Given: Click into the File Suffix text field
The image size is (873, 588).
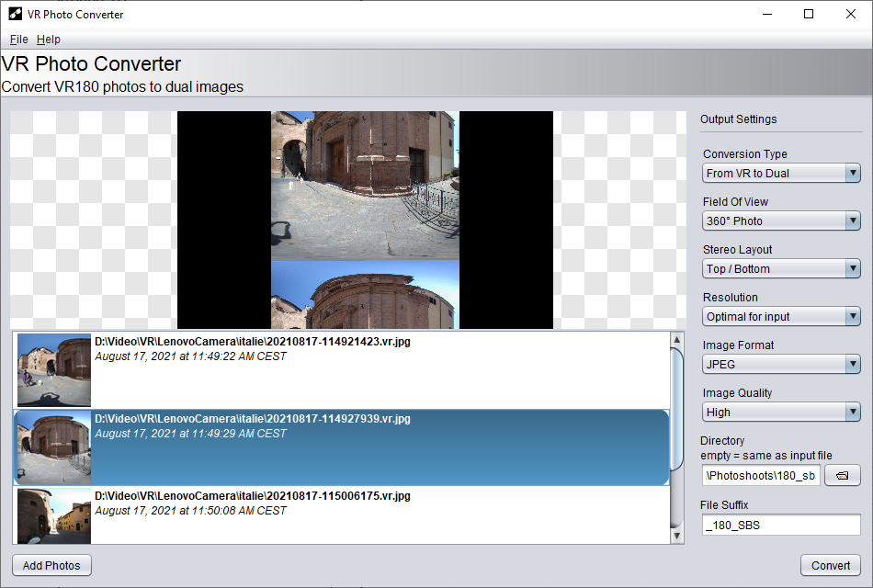Looking at the screenshot, I should (x=781, y=525).
